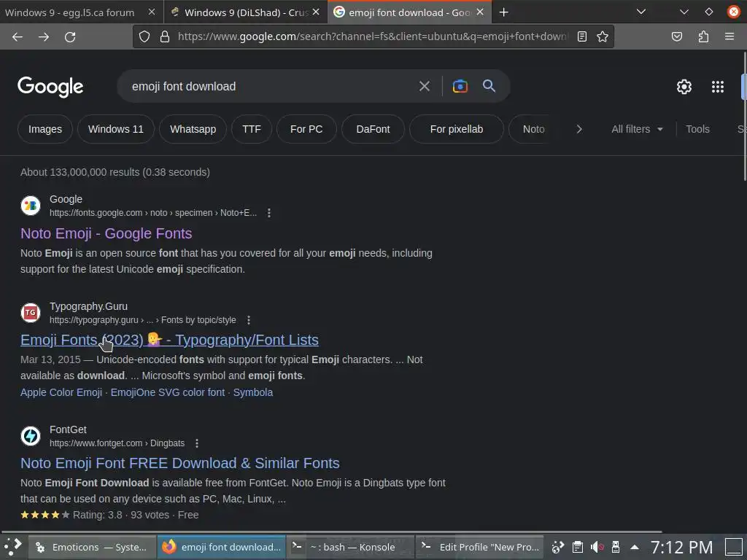Open more options for the FontGet result
This screenshot has width=747, height=560.
[197, 443]
